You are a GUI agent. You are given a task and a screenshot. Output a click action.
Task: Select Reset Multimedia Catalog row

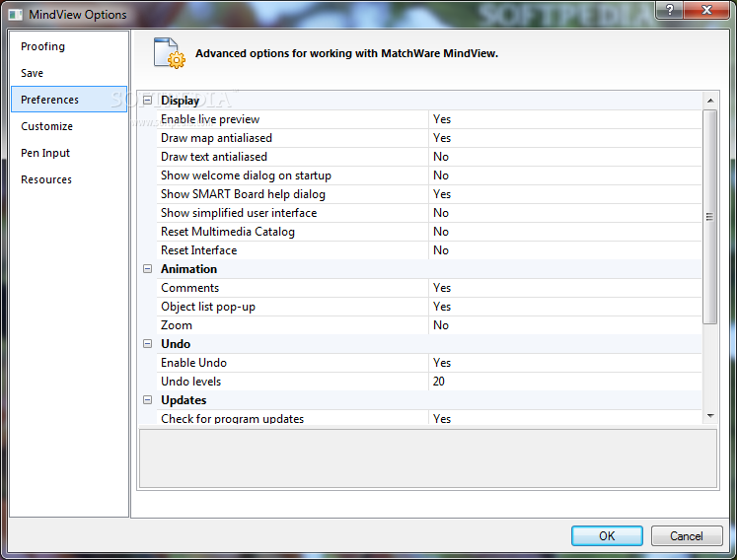428,232
